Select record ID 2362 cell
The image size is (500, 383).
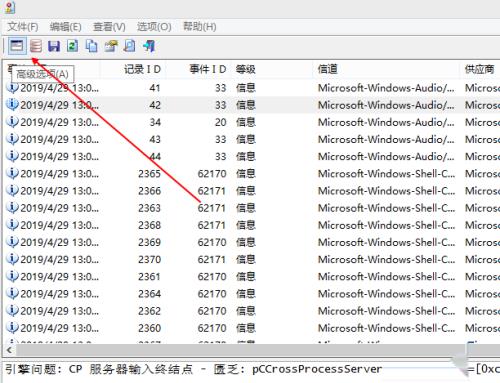click(150, 311)
